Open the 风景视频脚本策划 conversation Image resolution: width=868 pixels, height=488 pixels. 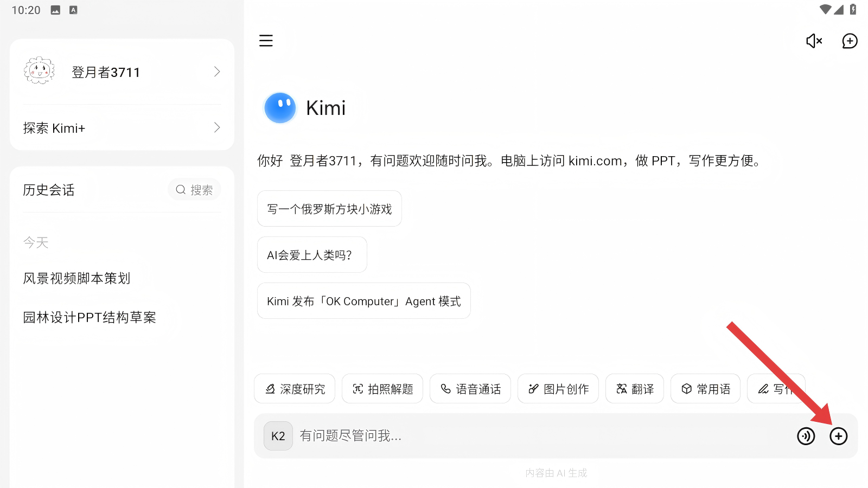pyautogui.click(x=76, y=278)
